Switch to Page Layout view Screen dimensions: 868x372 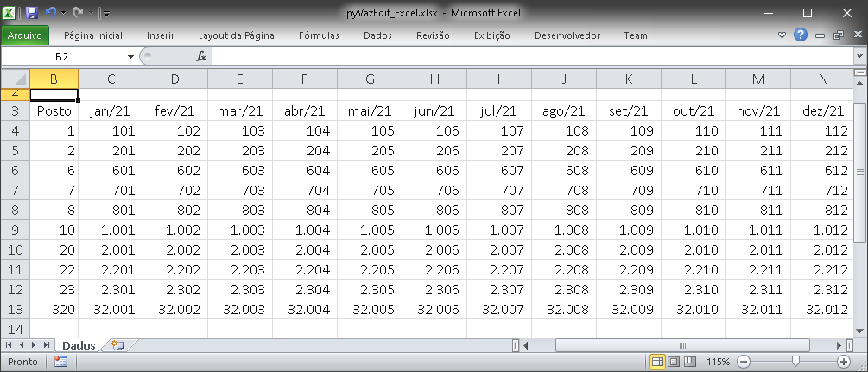(674, 362)
